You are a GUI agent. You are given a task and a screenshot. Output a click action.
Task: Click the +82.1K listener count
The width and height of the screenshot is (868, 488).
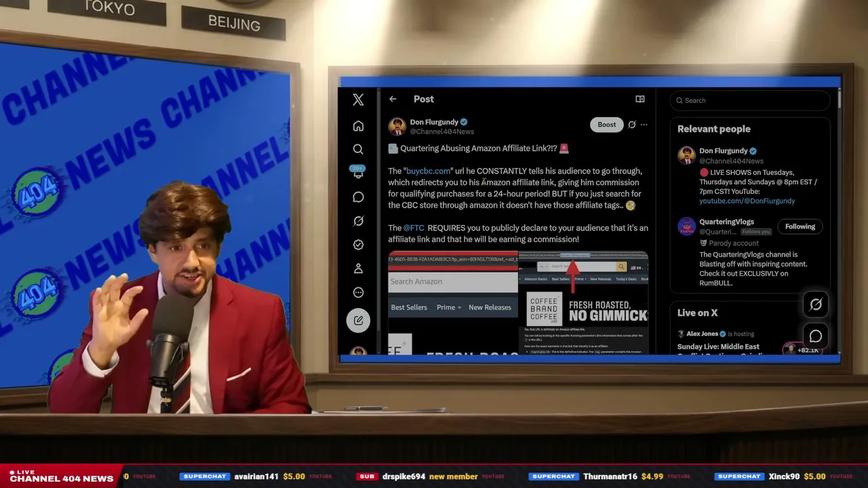(808, 350)
